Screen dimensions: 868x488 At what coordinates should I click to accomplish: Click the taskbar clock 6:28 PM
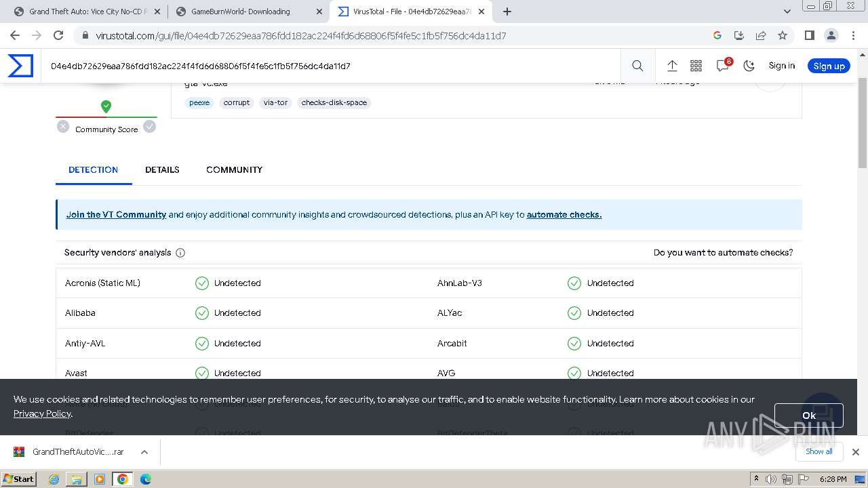[833, 479]
